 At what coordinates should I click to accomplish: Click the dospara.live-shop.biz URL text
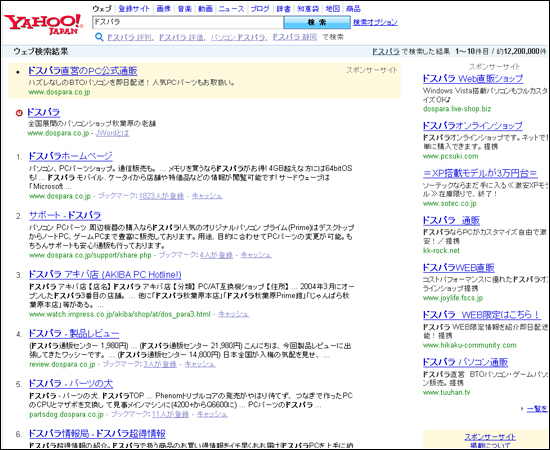point(457,109)
